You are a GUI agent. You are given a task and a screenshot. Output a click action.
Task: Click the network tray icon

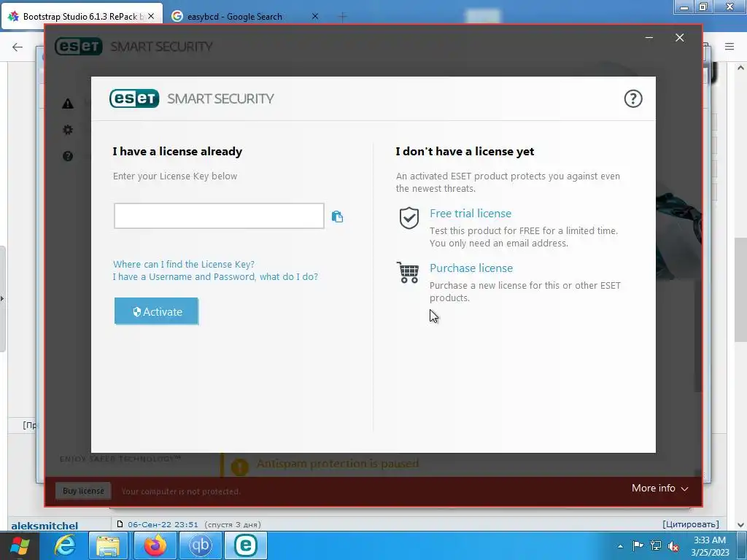coord(656,545)
